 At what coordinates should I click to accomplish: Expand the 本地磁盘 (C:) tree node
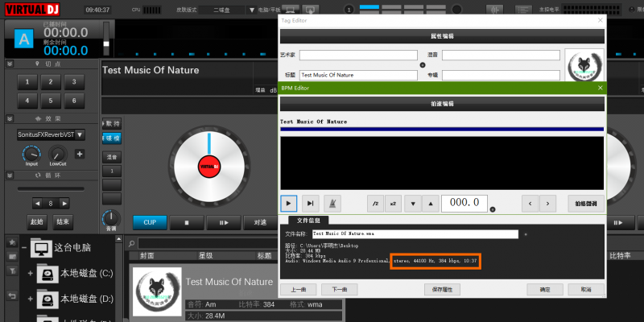[31, 275]
